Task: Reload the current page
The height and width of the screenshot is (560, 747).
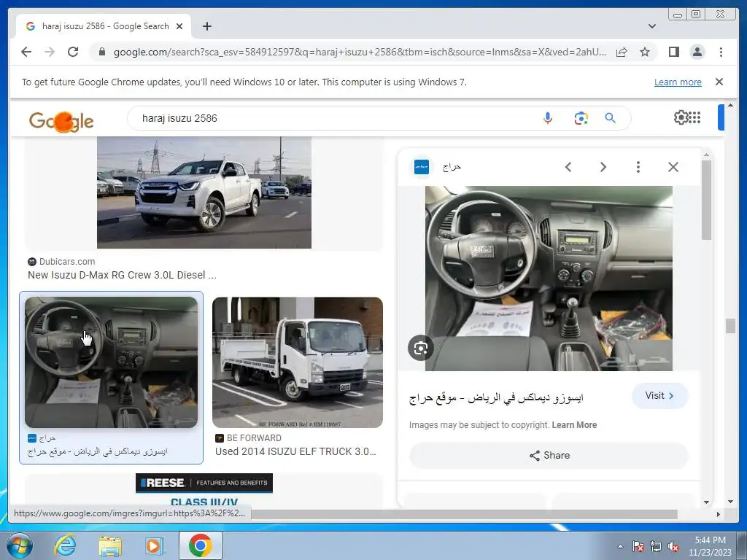Action: click(73, 52)
